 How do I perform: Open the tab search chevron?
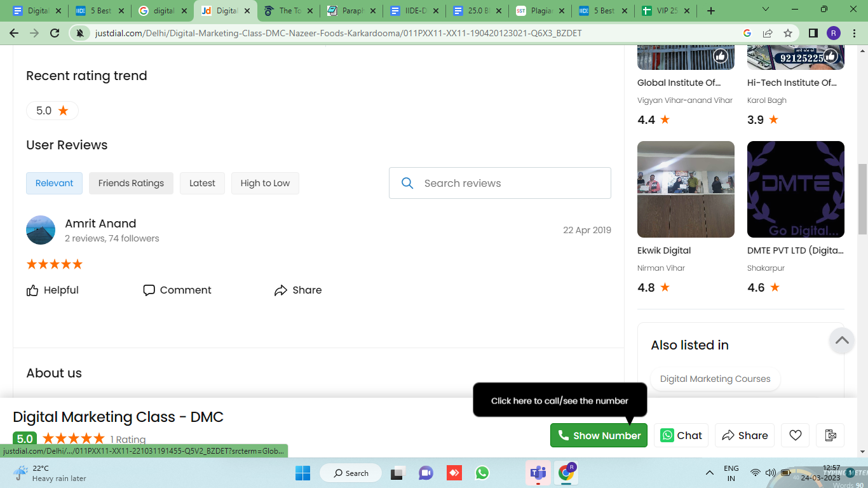766,10
